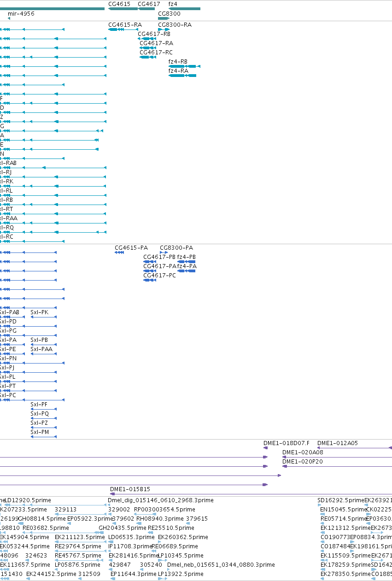Select the Sxl-PF protein label
The height and width of the screenshot is (581, 392).
[39, 405]
